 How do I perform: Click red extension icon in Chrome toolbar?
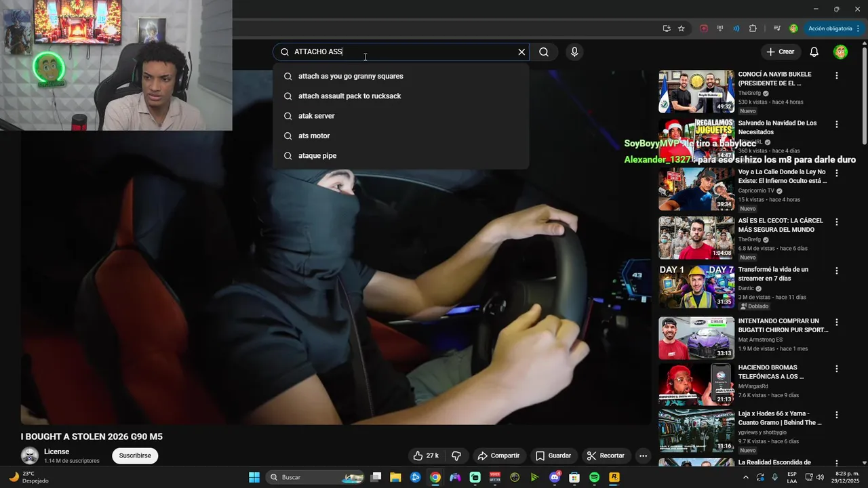pyautogui.click(x=704, y=28)
